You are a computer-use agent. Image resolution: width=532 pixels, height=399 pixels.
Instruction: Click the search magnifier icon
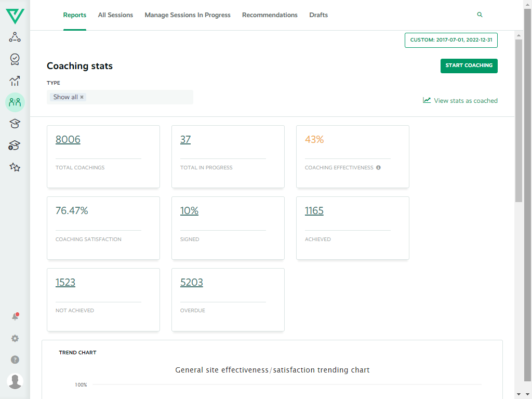[480, 15]
